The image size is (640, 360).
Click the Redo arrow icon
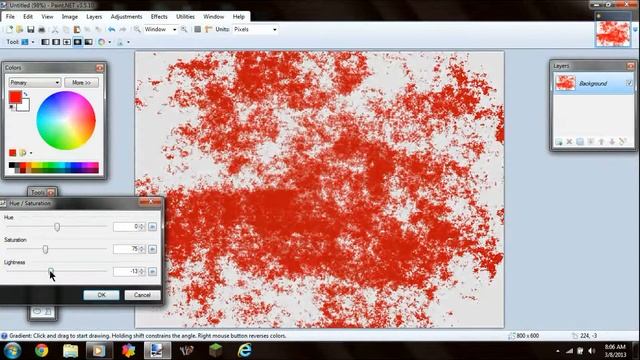coord(122,29)
